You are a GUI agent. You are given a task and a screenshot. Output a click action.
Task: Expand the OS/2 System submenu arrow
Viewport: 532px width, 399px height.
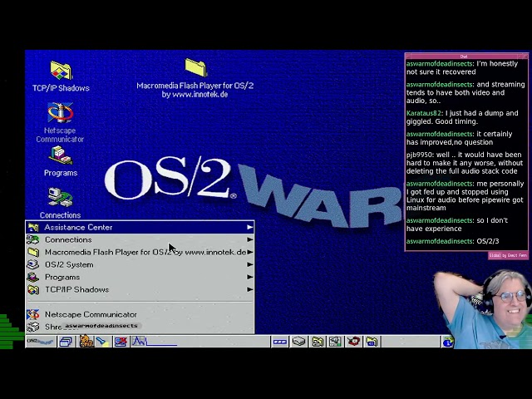pos(249,264)
